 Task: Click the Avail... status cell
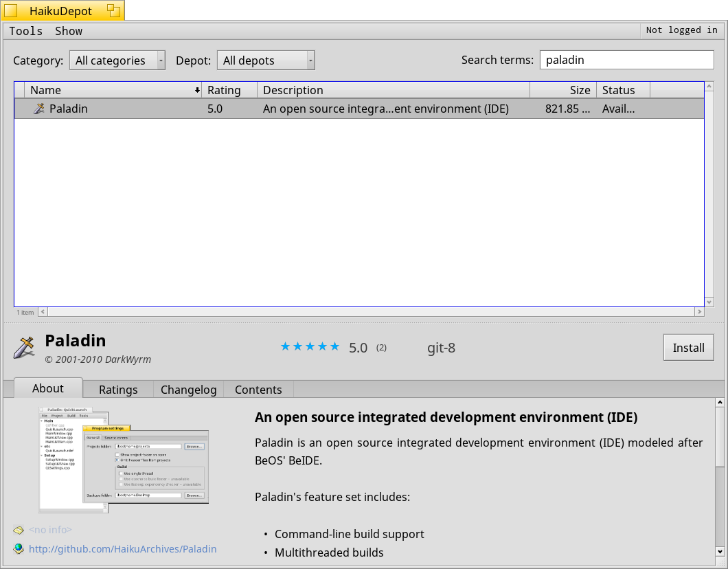click(618, 109)
